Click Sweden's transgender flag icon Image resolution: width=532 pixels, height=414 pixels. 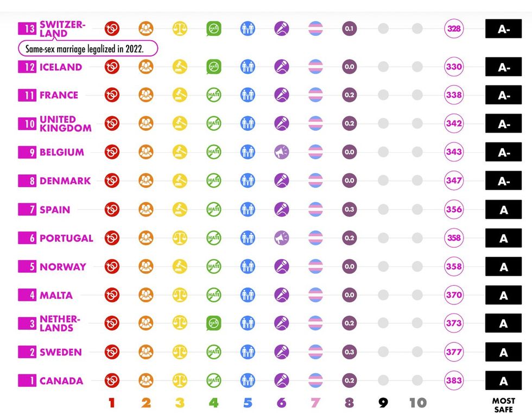pyautogui.click(x=315, y=352)
